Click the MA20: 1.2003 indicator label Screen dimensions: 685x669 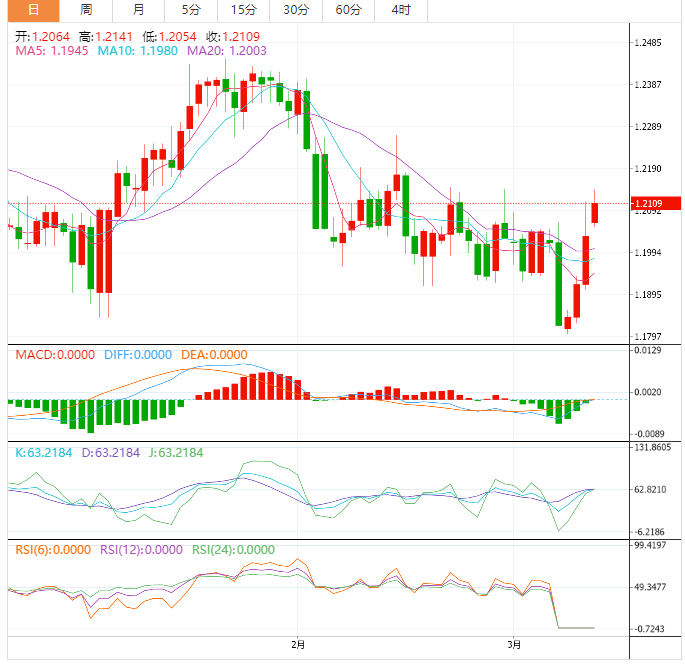point(227,51)
